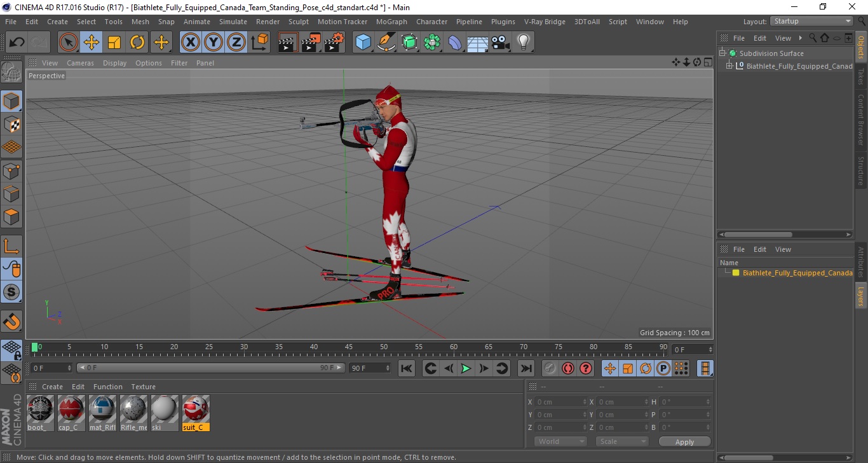Click Render View clapperboard icon
The image size is (868, 463).
(288, 43)
